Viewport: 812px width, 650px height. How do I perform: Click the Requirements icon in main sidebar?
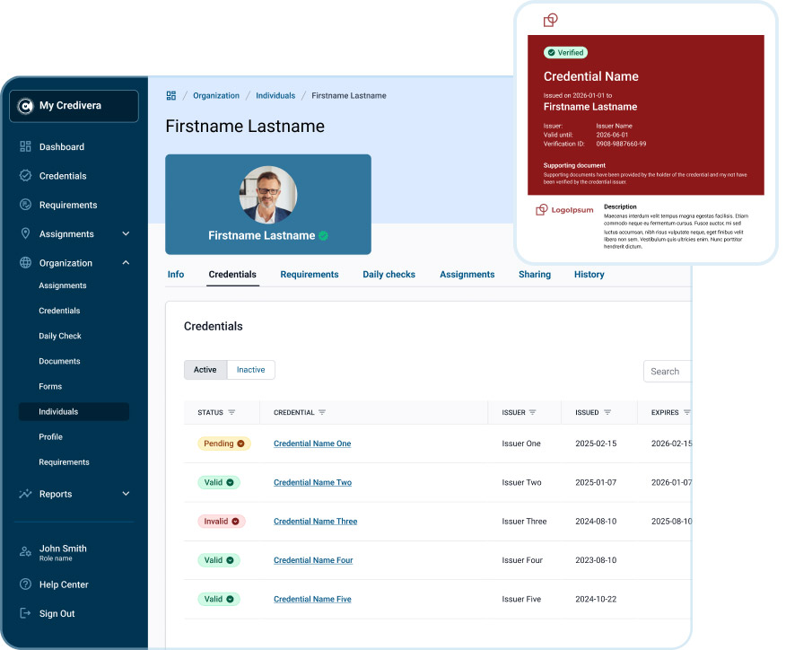25,205
